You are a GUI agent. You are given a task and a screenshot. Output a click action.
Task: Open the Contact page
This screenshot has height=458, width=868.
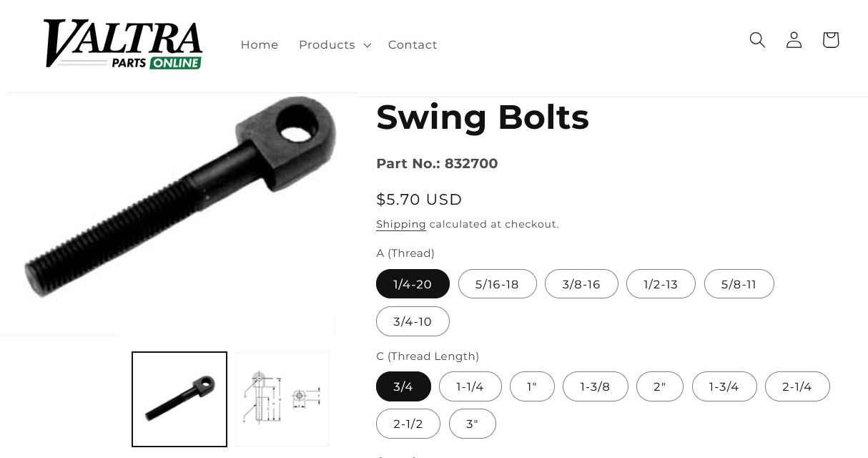click(413, 45)
